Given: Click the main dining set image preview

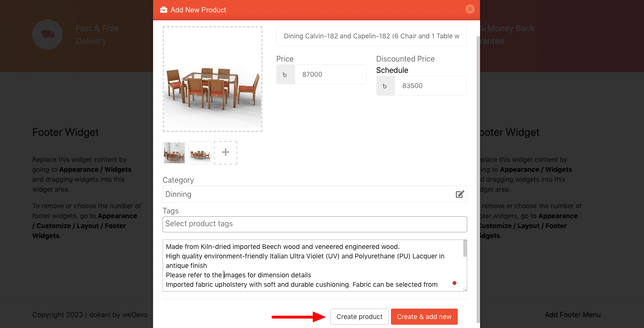Looking at the screenshot, I should pos(212,79).
